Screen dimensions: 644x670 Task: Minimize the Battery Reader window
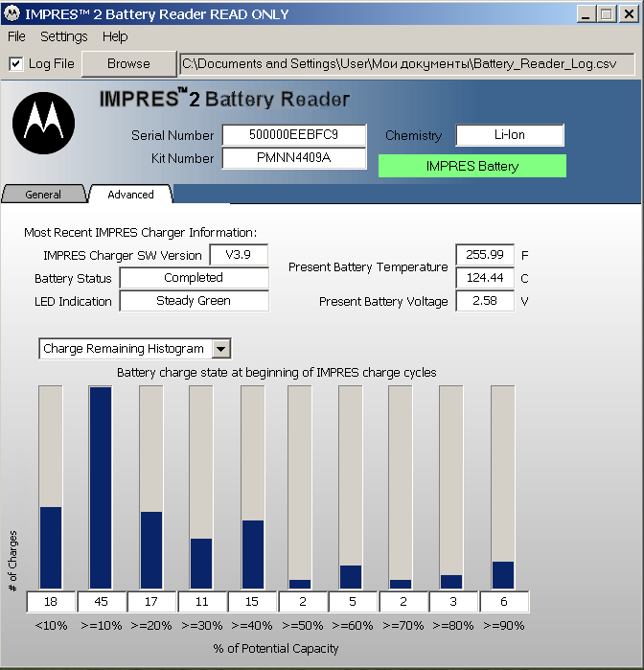pos(586,14)
